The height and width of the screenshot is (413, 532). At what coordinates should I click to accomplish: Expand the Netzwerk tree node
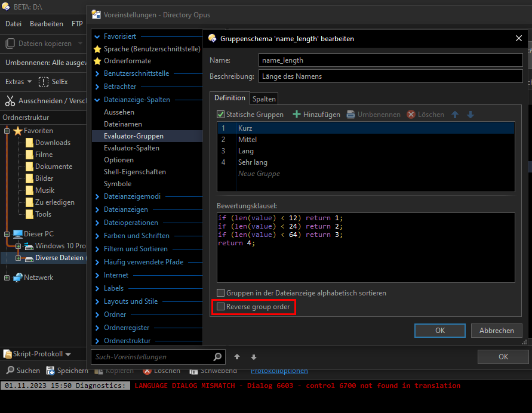(7, 278)
